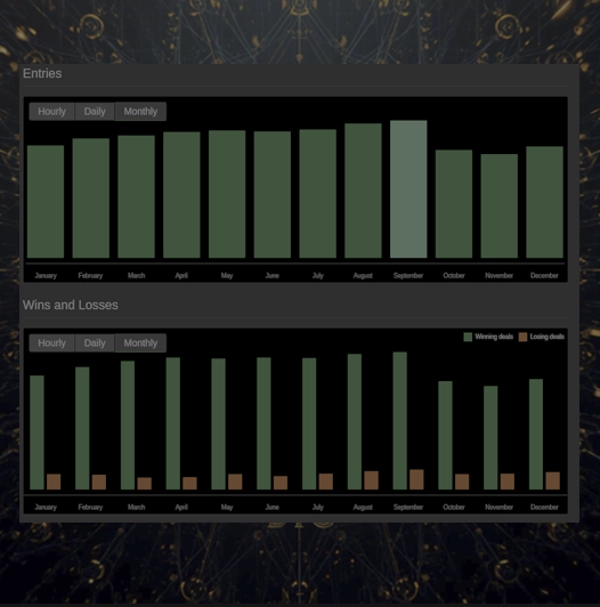Select Daily tab in Entries chart
This screenshot has height=607, width=600.
coord(94,111)
